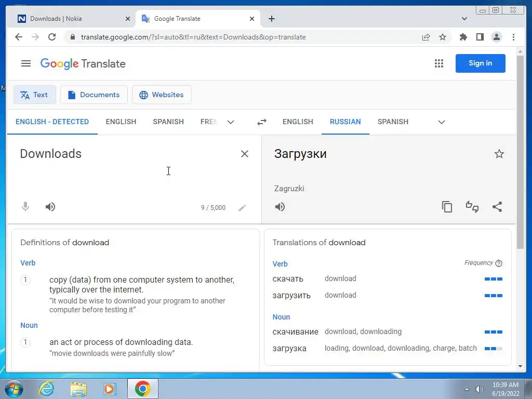Open Windows Media Player from taskbar
Viewport: 532px width, 399px height.
click(x=110, y=389)
